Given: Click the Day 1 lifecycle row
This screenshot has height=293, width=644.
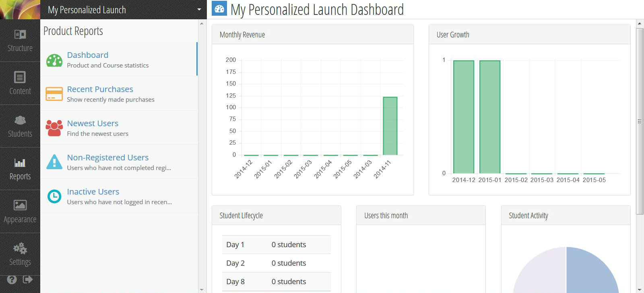Looking at the screenshot, I should pos(277,245).
